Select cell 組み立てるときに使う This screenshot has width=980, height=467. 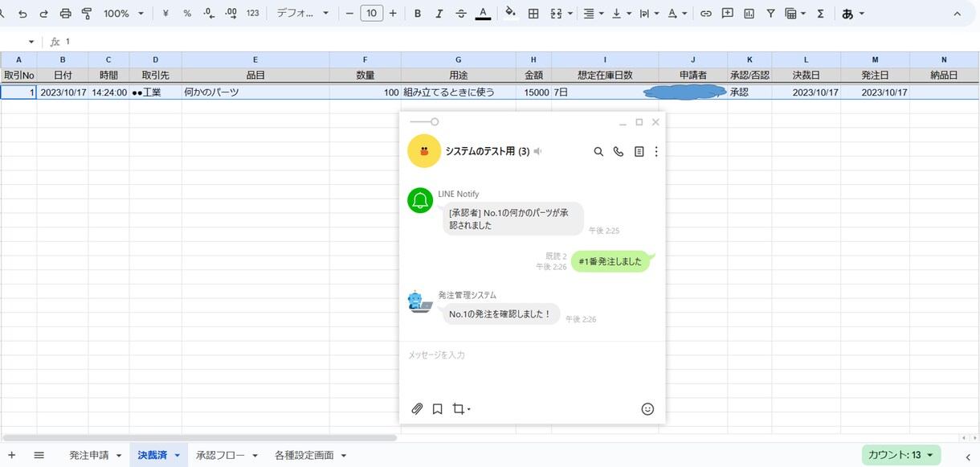[459, 92]
